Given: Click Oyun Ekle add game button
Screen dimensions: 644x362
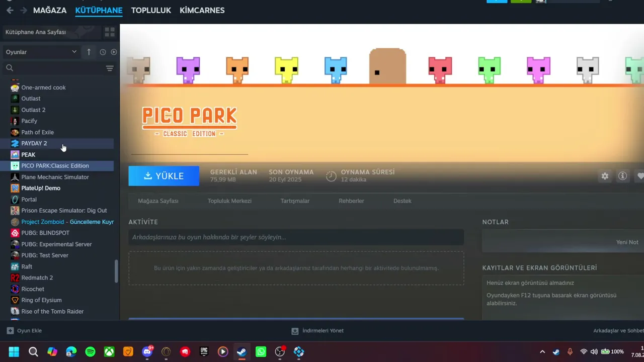Looking at the screenshot, I should pos(24,331).
